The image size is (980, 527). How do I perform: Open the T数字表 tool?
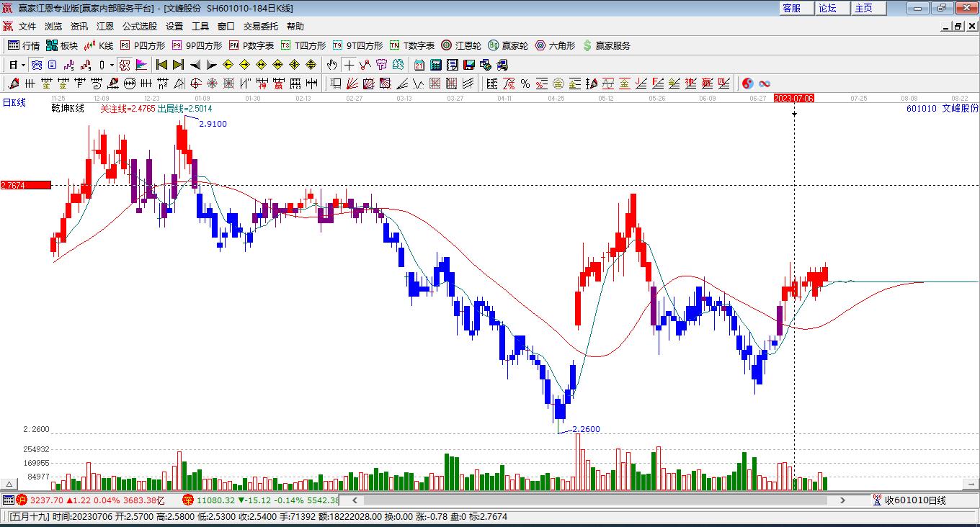tap(412, 45)
